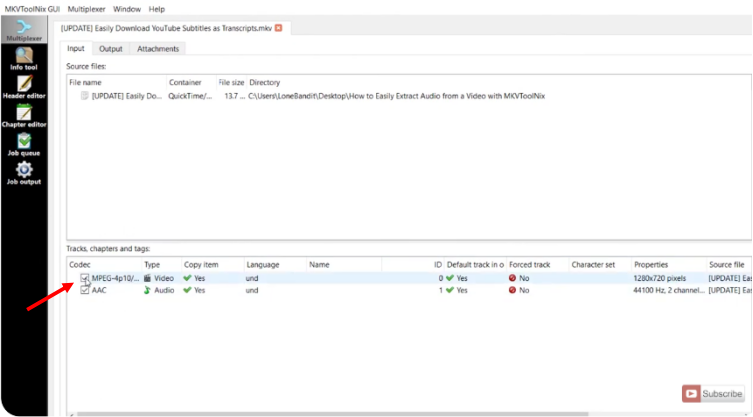Open the Job queue

coord(24,146)
